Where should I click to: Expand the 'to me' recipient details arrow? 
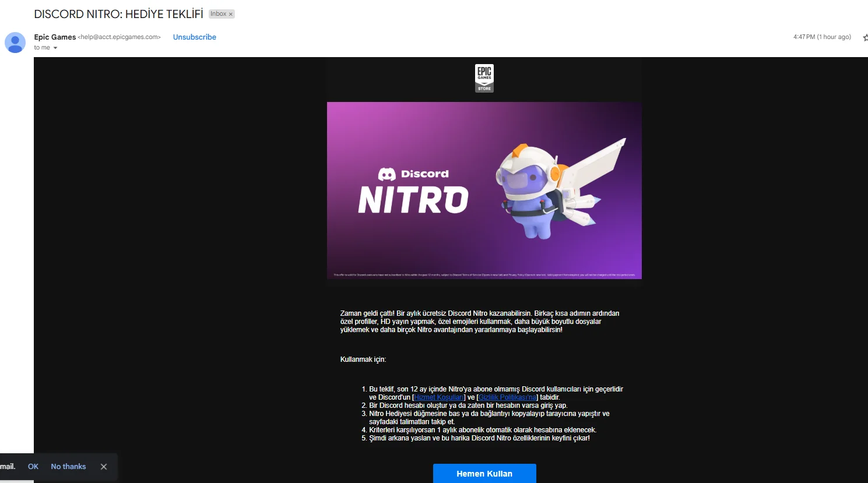[55, 48]
